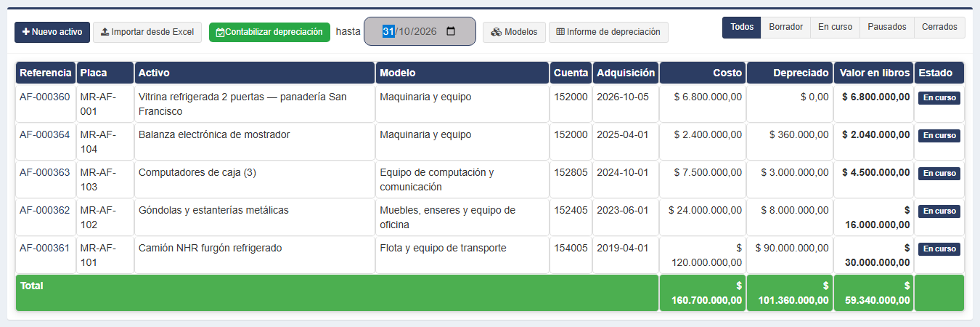Click acquisition date 2019-04-01
Viewport: 980px width, 327px height.
[x=622, y=248]
